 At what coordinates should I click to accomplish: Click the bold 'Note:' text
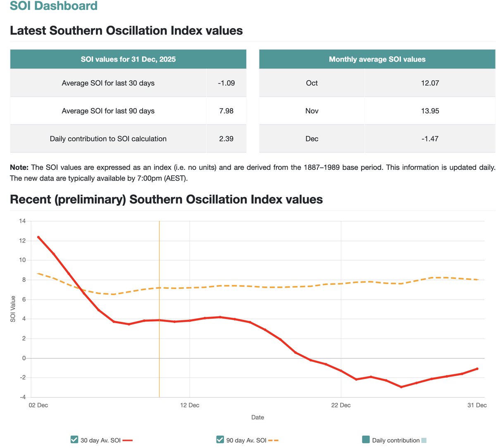point(19,167)
